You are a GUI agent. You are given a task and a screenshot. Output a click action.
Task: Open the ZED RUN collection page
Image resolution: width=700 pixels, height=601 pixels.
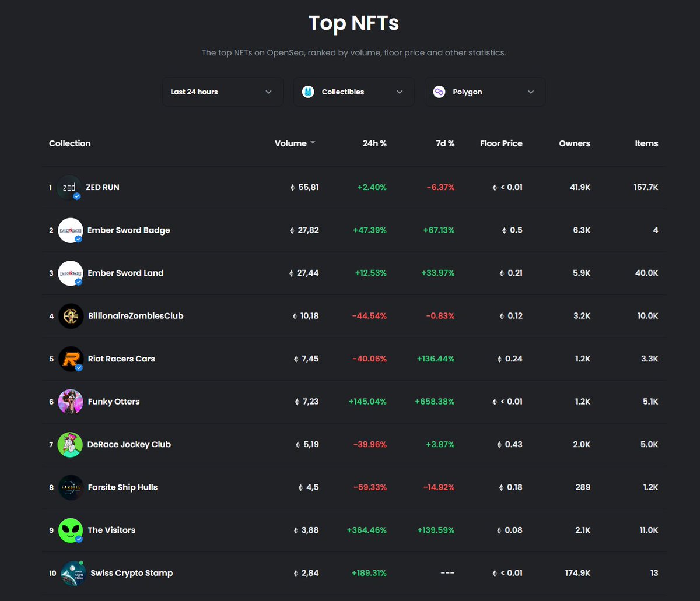coord(103,187)
